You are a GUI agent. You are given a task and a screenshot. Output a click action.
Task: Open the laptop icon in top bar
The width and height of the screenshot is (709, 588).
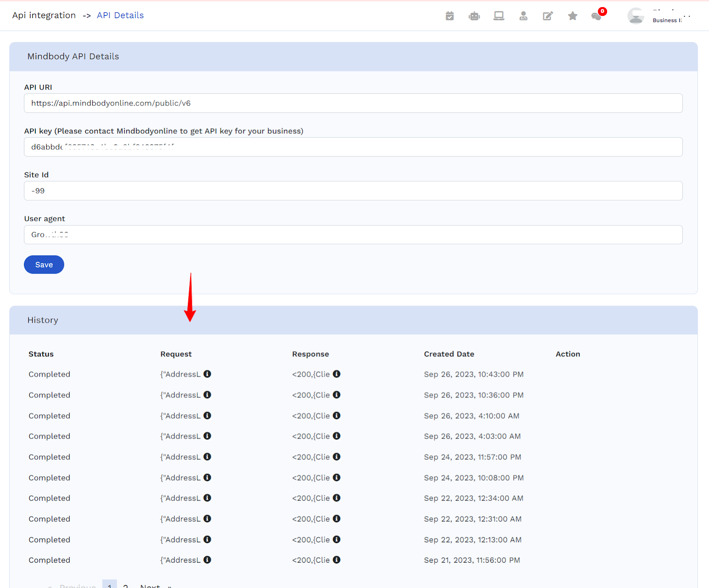499,16
